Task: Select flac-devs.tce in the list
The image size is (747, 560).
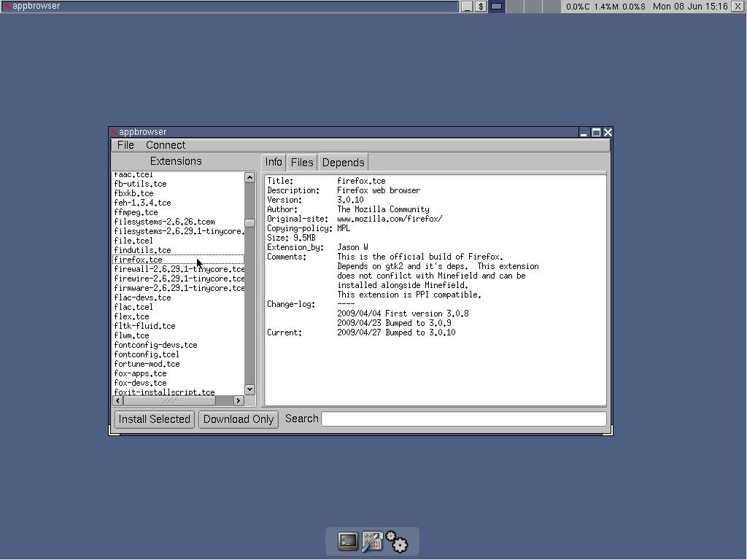Action: pos(178,298)
